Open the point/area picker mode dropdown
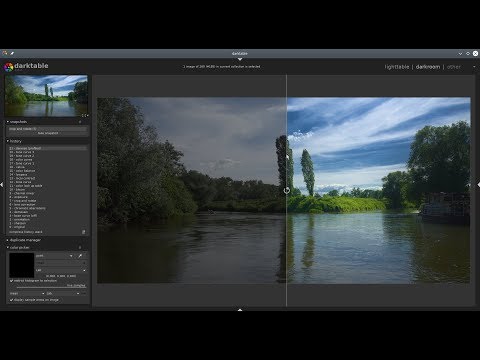Viewport: 480px width, 360px height. click(x=54, y=256)
